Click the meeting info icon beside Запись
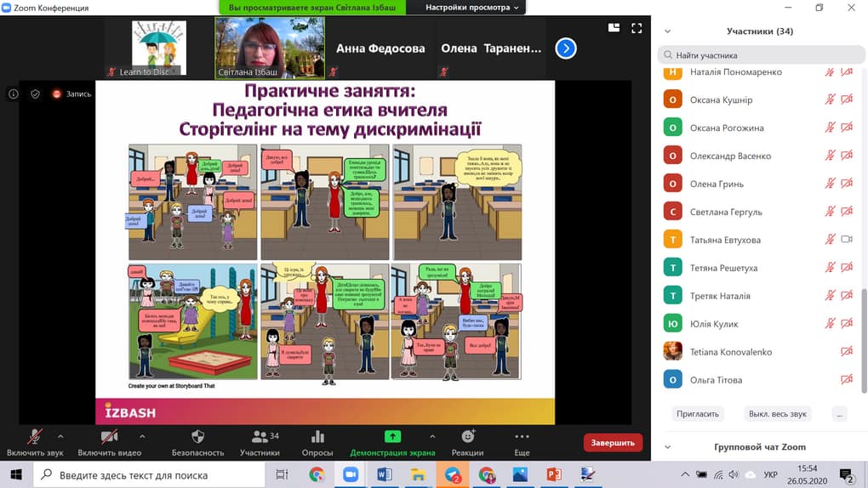The height and width of the screenshot is (488, 868). (14, 94)
